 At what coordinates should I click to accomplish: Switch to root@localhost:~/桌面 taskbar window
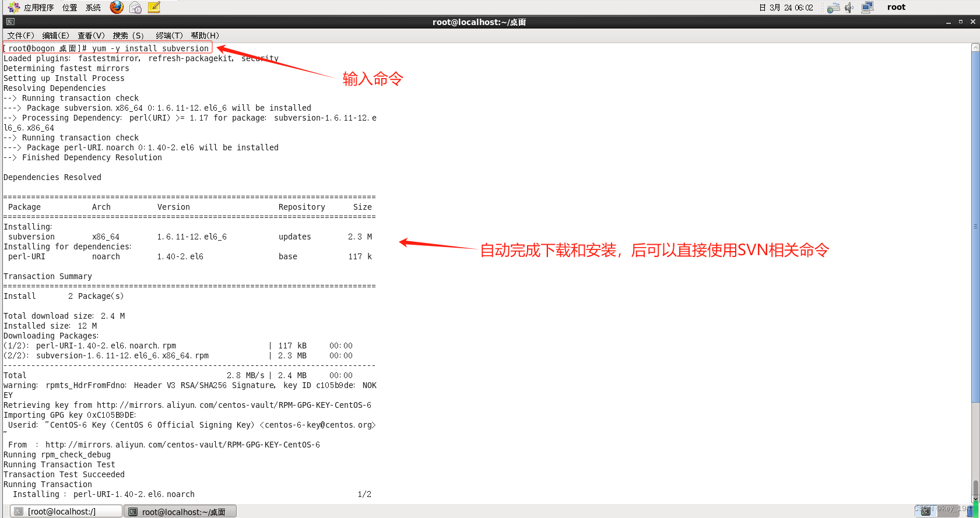click(180, 512)
